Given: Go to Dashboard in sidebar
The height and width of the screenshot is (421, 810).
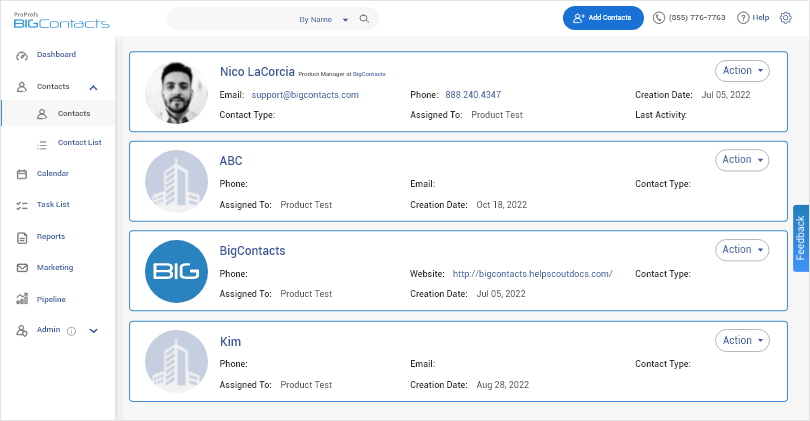Looking at the screenshot, I should 56,54.
